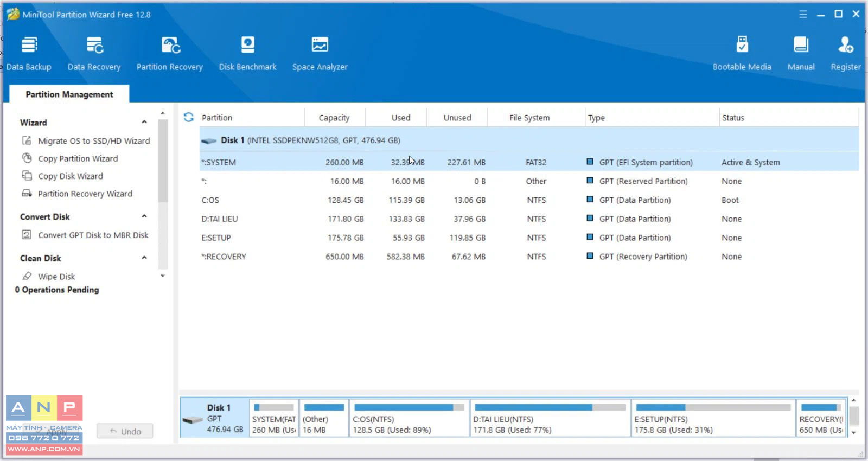The width and height of the screenshot is (868, 461).
Task: Click the Register icon
Action: (x=846, y=45)
